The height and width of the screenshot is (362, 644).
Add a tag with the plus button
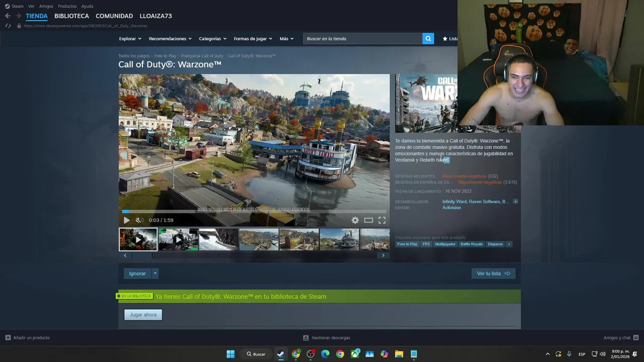[x=509, y=244]
